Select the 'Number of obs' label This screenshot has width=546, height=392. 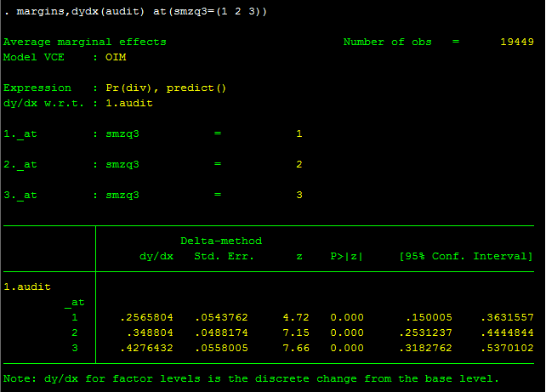(x=387, y=42)
